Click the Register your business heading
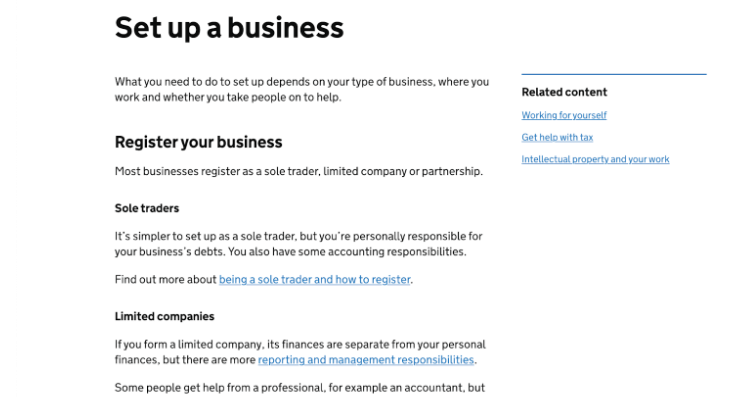The image size is (740, 406). pyautogui.click(x=198, y=142)
